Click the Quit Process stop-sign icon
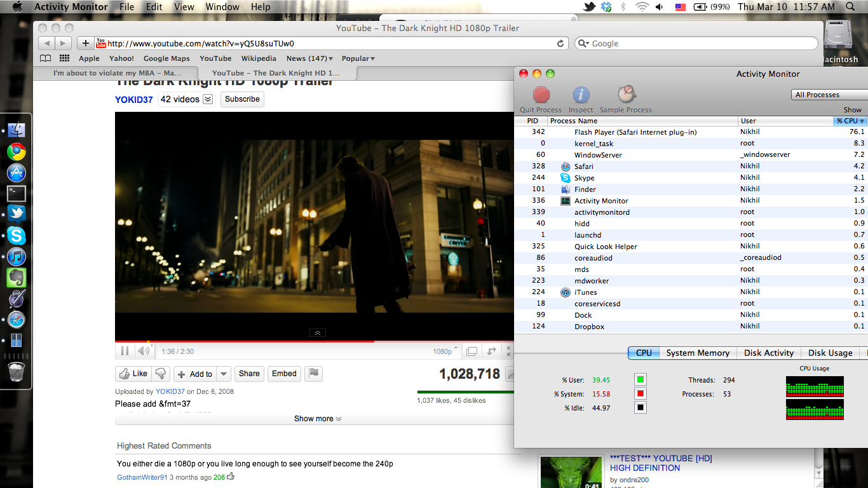The image size is (868, 488). pos(541,95)
